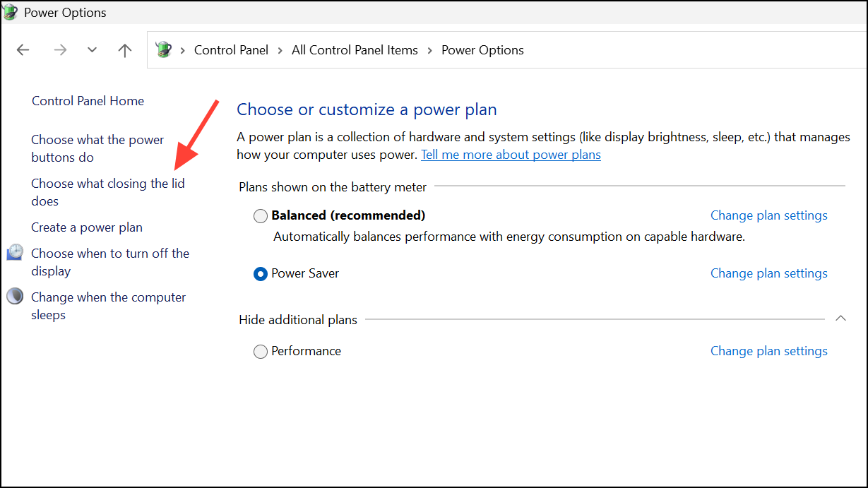The width and height of the screenshot is (868, 488).
Task: Click the Power Options icon in the title bar
Action: click(10, 12)
